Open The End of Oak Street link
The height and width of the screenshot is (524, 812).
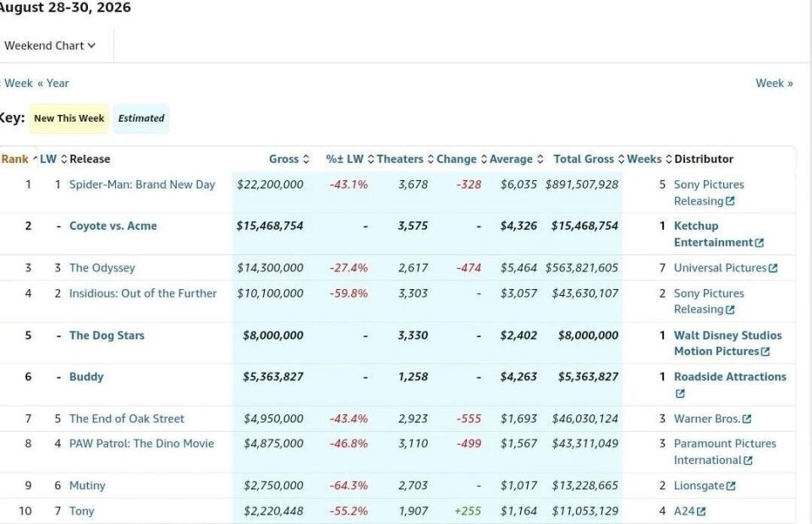click(127, 418)
